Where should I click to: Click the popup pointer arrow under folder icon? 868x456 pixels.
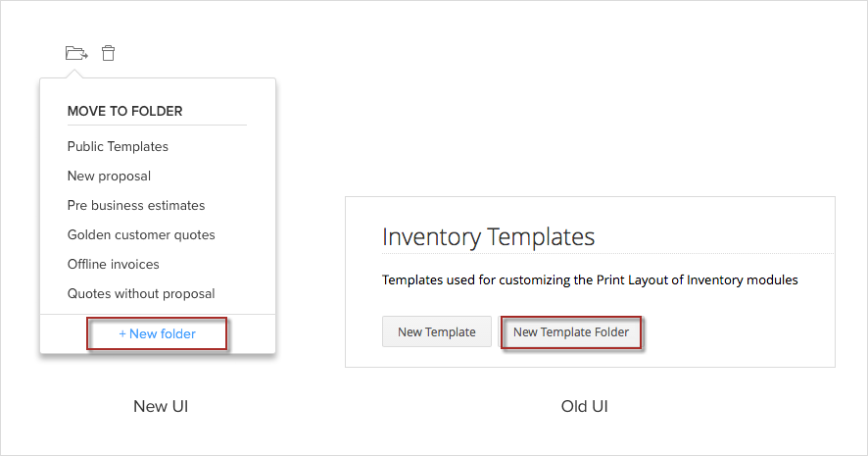[74, 74]
